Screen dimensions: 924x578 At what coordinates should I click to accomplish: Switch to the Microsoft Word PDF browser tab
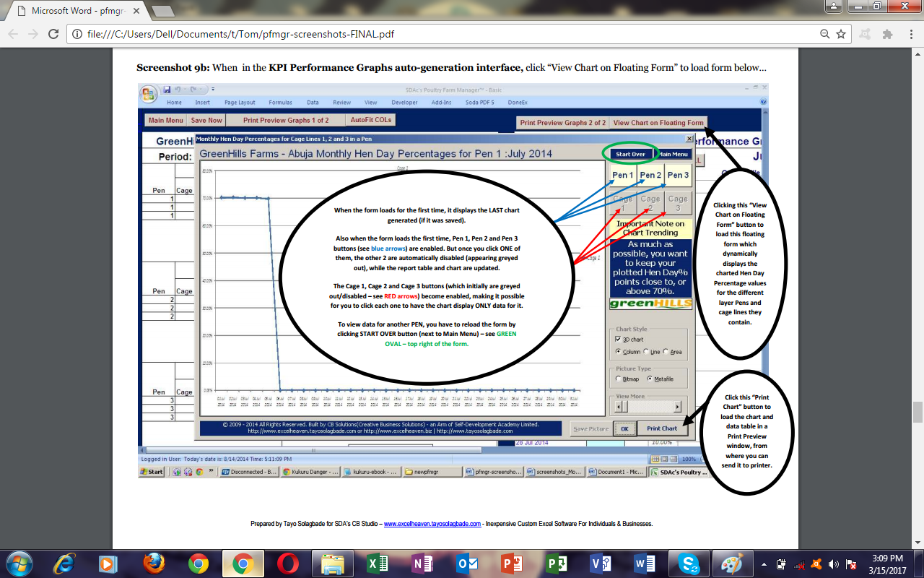point(79,11)
